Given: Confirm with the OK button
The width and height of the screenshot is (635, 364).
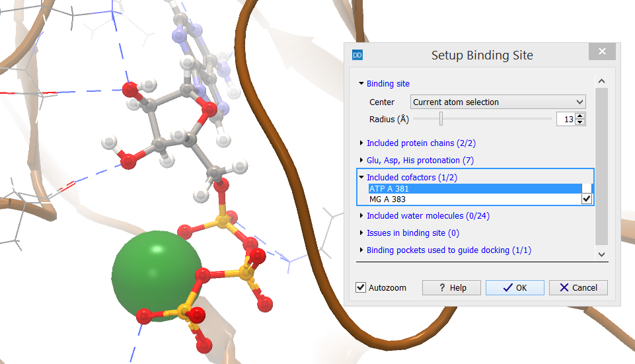Looking at the screenshot, I should tap(515, 287).
